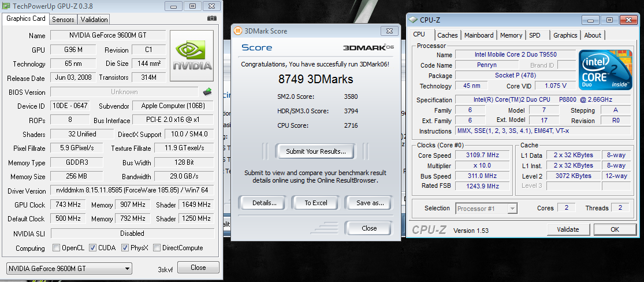The width and height of the screenshot is (644, 282).
Task: Click the Close button in 3DMark Score
Action: click(369, 228)
